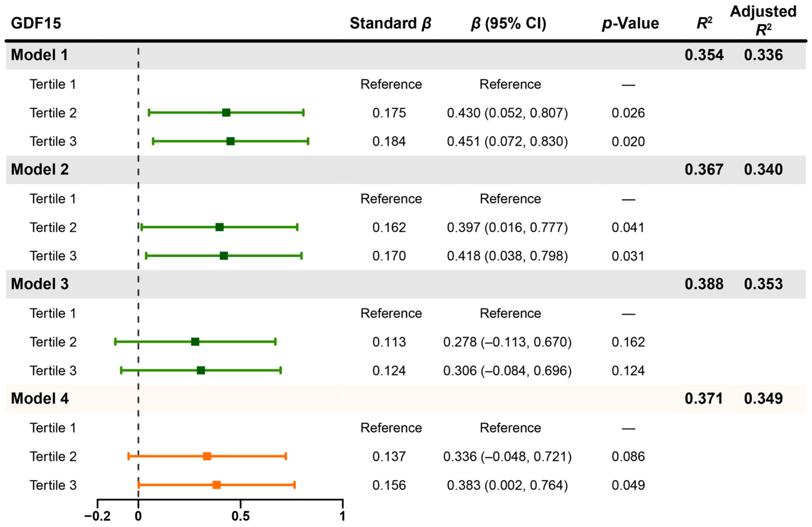Select the p-value 0.049 in Model 4

click(628, 485)
